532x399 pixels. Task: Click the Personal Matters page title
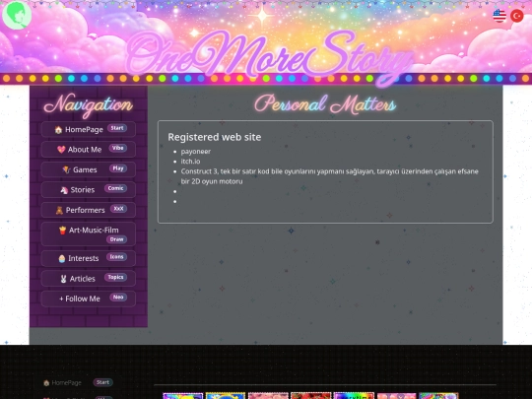point(325,103)
